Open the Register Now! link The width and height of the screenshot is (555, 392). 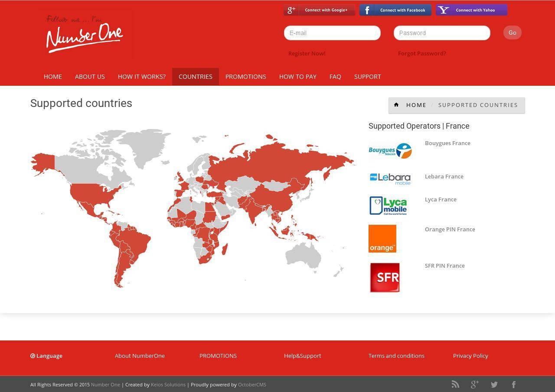pos(307,53)
